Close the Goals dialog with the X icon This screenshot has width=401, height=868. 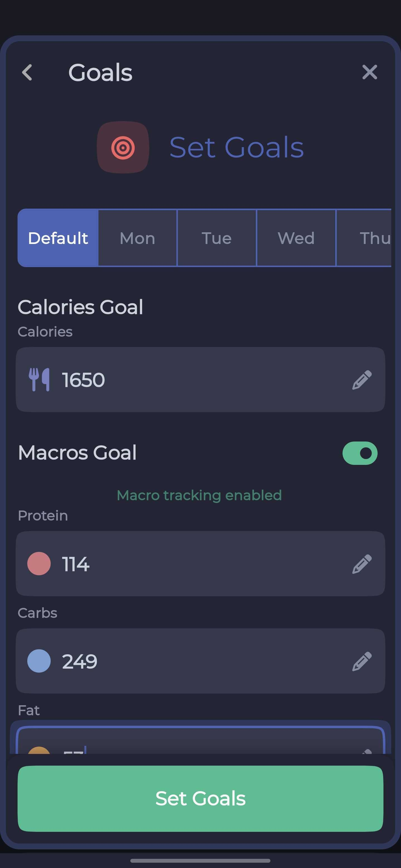coord(370,72)
